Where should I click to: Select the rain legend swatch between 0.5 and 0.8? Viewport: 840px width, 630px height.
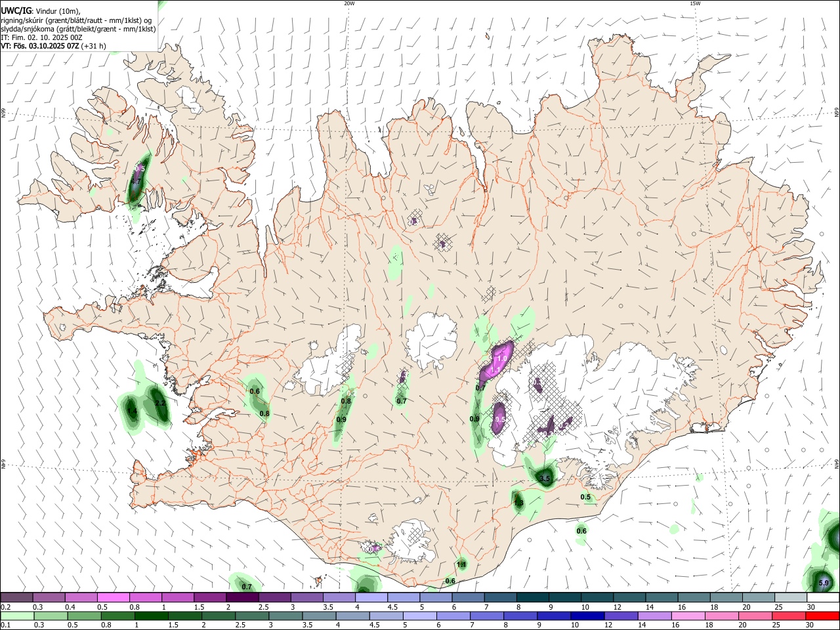pyautogui.click(x=84, y=616)
